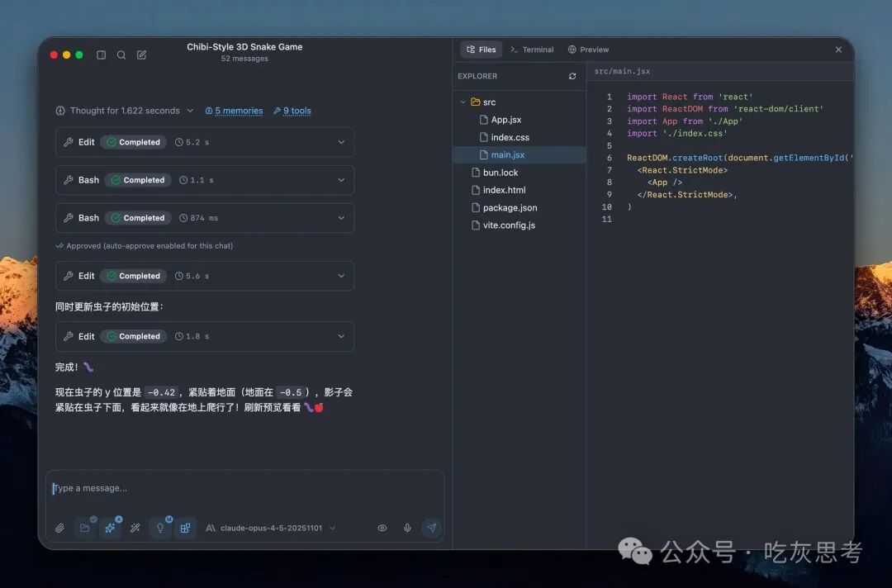Focus the Type a message input field
Screen dimensions: 892x588
coord(244,488)
